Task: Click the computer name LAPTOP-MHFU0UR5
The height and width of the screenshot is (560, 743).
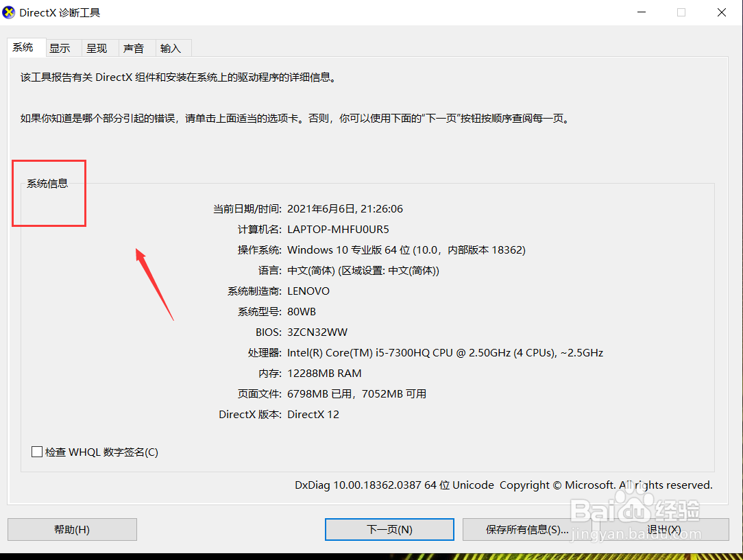Action: point(338,230)
